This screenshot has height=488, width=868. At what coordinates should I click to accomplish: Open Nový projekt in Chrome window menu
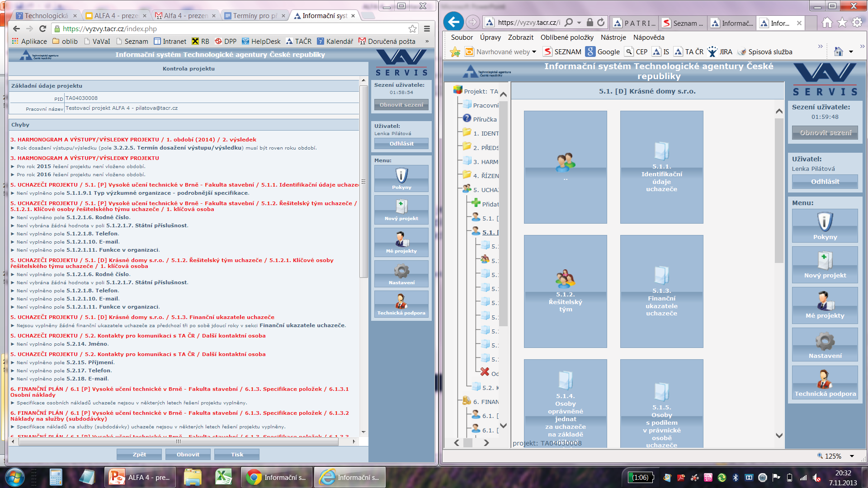coord(401,210)
